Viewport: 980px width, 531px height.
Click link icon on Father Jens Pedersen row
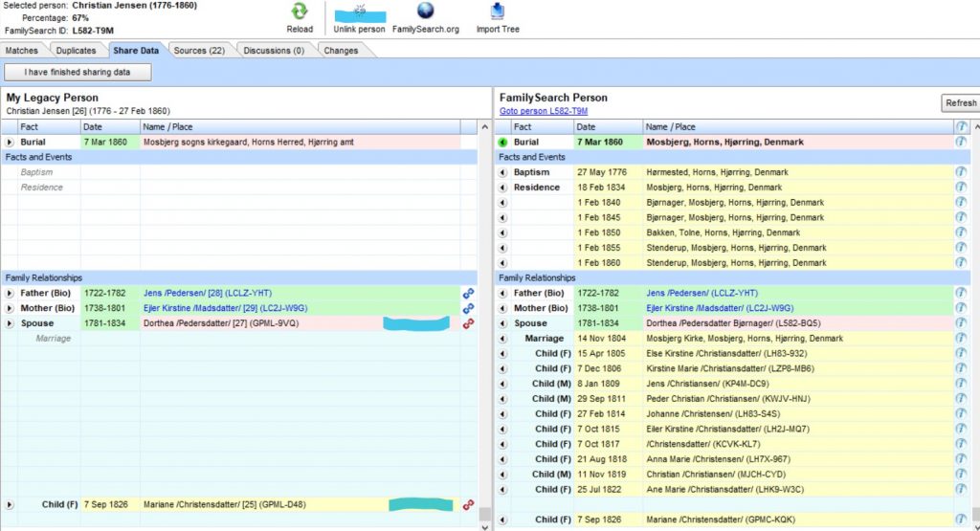(468, 293)
